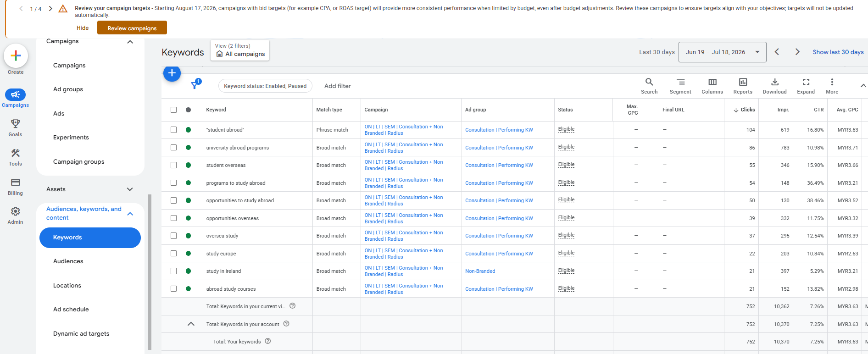Open Billing in the left rail
The image size is (868, 354).
click(x=15, y=186)
